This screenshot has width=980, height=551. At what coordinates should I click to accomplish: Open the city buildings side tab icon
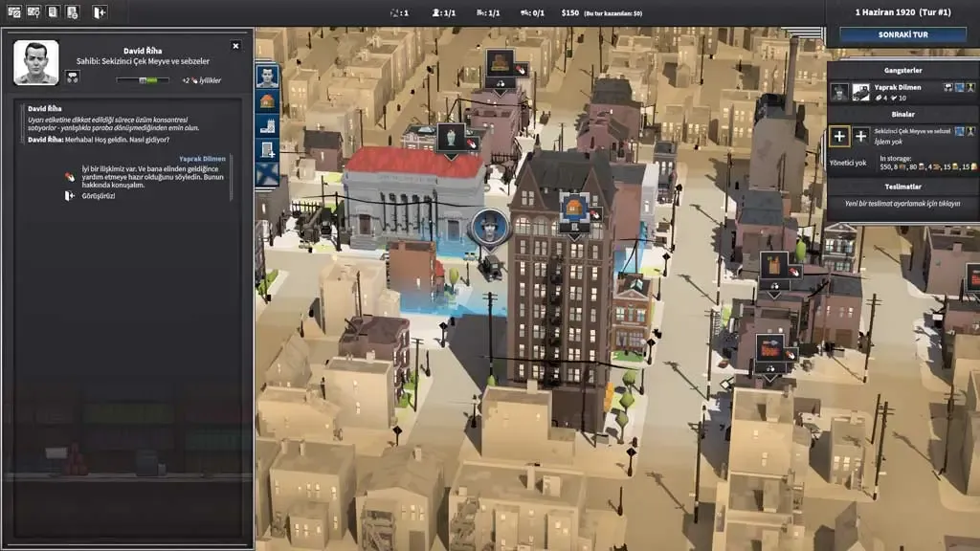tap(267, 125)
